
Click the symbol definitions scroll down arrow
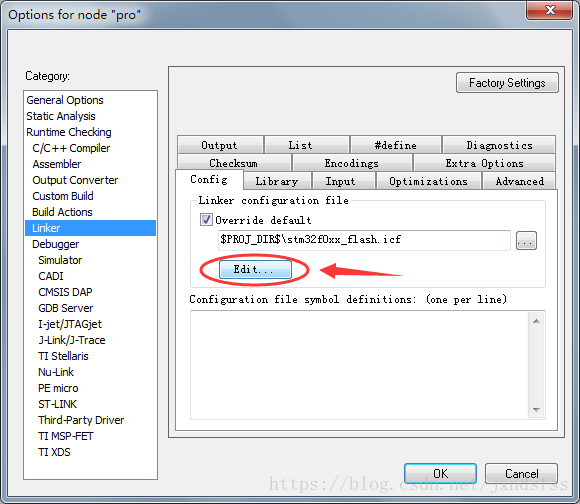pyautogui.click(x=536, y=409)
